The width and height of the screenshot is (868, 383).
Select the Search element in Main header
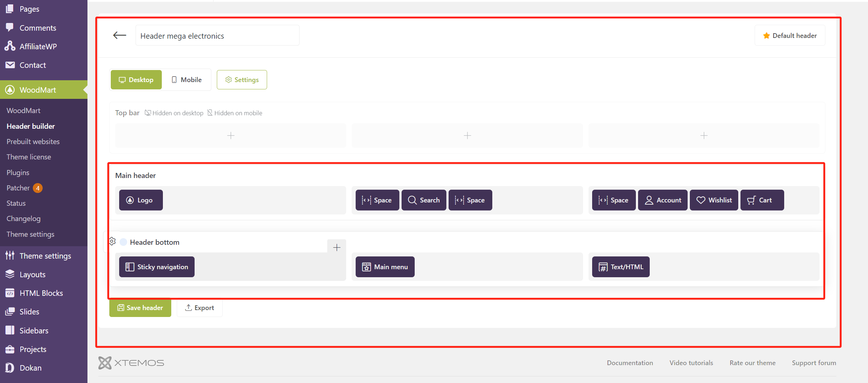click(x=424, y=200)
